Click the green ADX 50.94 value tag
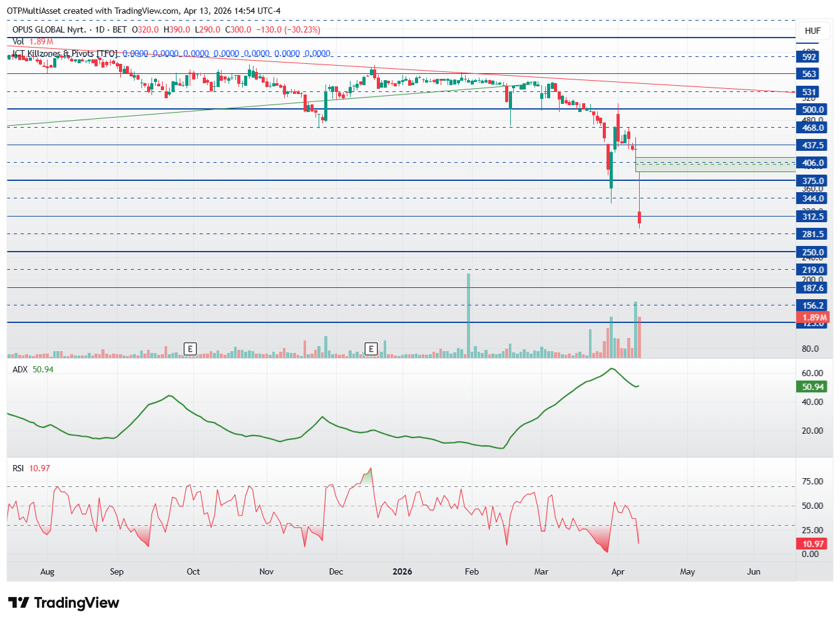840x624 pixels. 812,387
